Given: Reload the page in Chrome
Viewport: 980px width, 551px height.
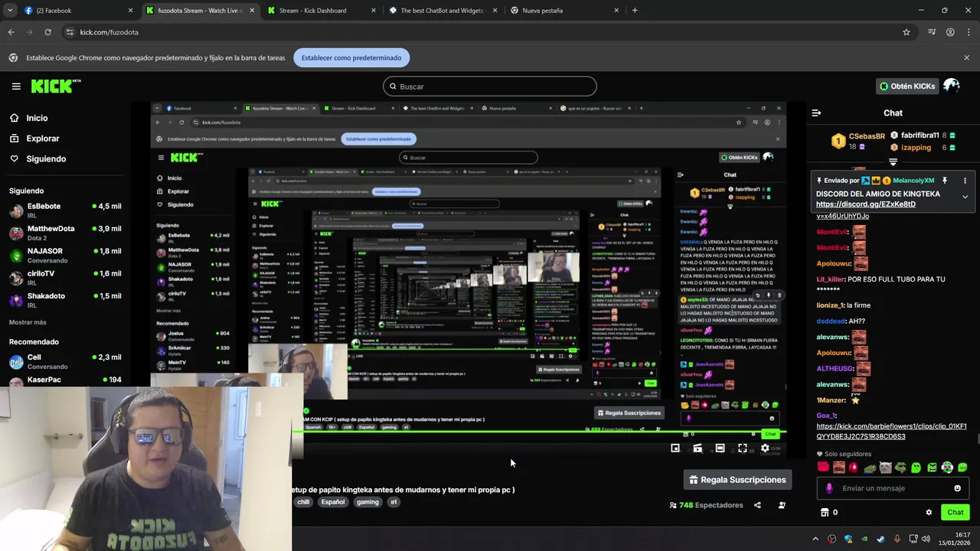Looking at the screenshot, I should pyautogui.click(x=47, y=32).
